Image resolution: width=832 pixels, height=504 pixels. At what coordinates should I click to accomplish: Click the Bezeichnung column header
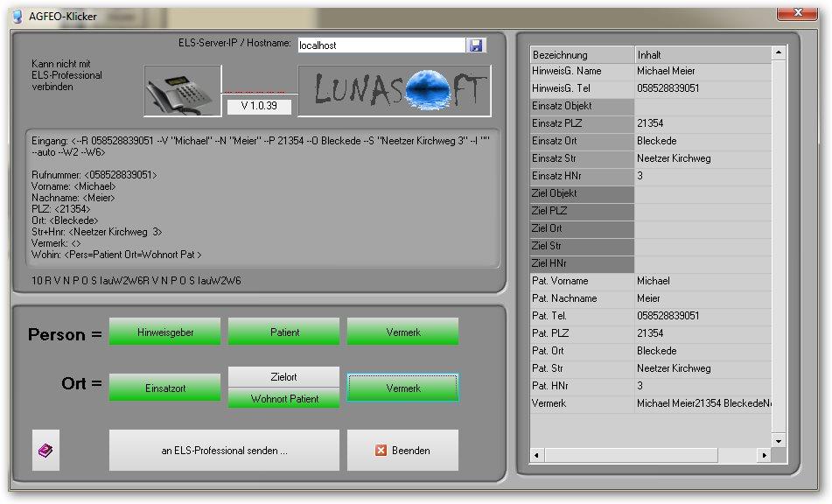pos(581,54)
